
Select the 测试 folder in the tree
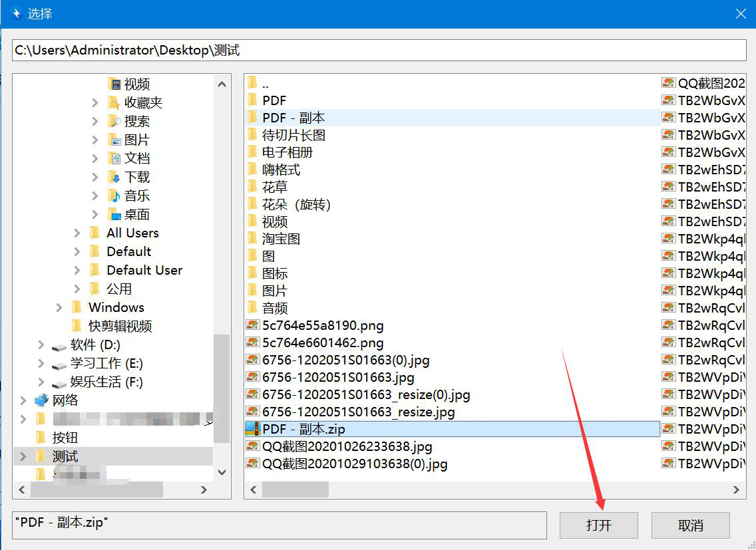65,456
